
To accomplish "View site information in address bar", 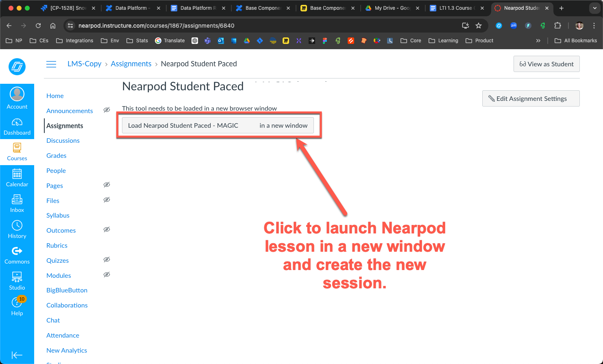I will (x=70, y=26).
